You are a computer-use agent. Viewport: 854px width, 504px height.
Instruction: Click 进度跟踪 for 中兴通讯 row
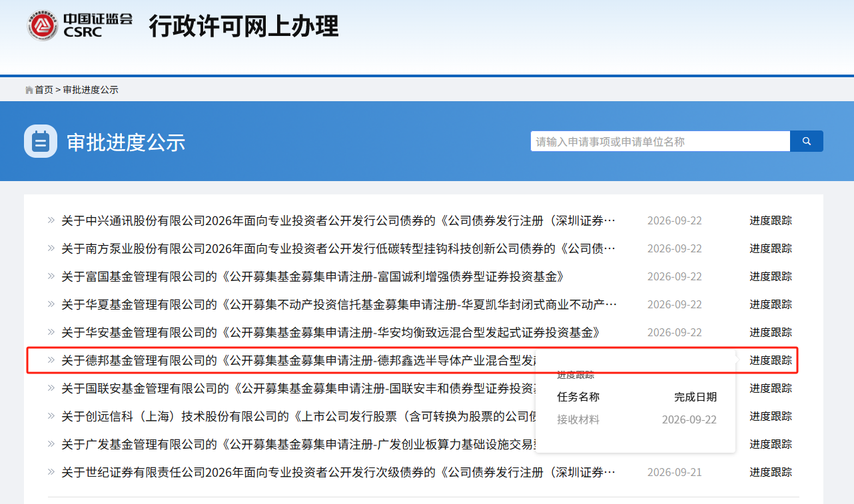[x=771, y=220]
